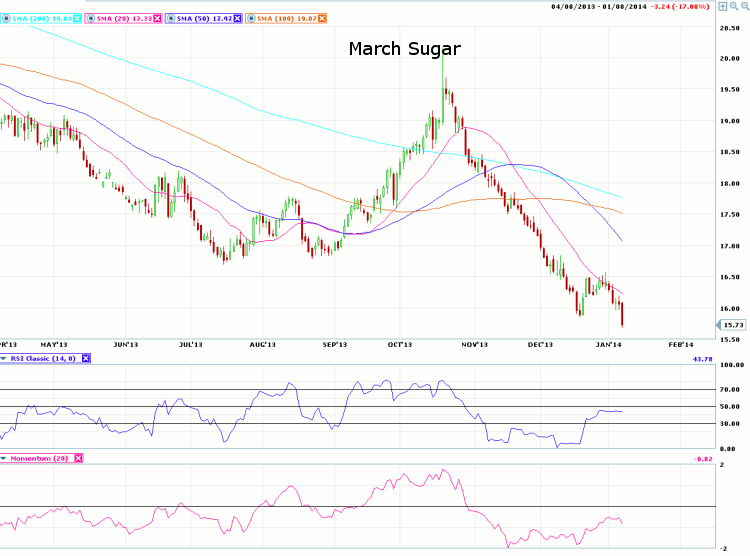Collapse the Momentum panel arrow
The width and height of the screenshot is (750, 556).
(4, 458)
